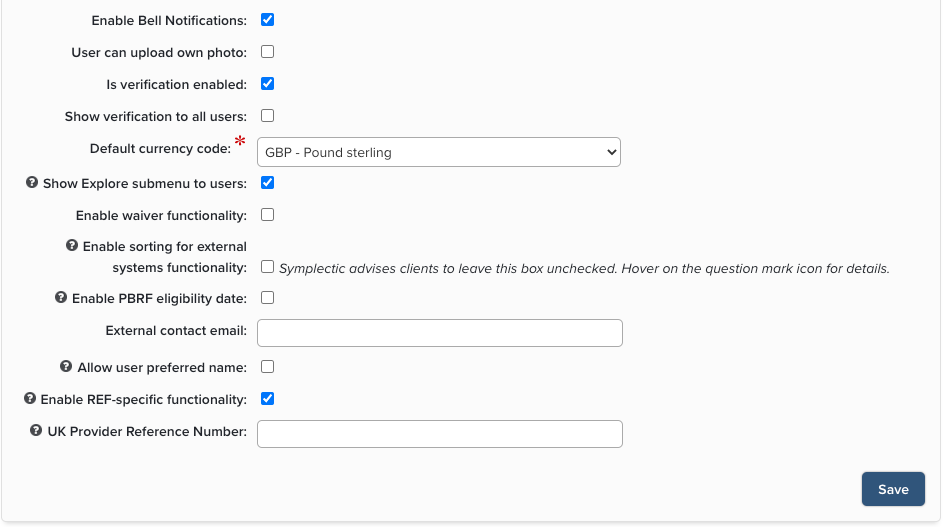The image size is (944, 527).
Task: Click External contact email field
Action: click(439, 333)
